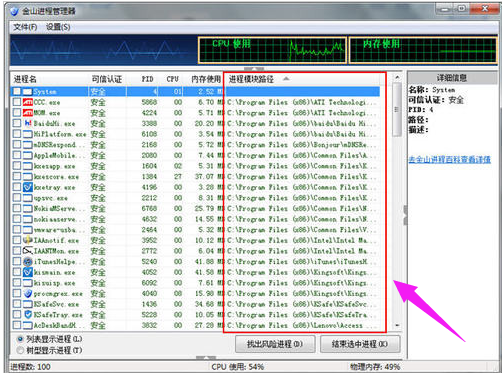The height and width of the screenshot is (373, 502).
Task: Tick the checkbox beside kxecore.exe
Action: 17,177
